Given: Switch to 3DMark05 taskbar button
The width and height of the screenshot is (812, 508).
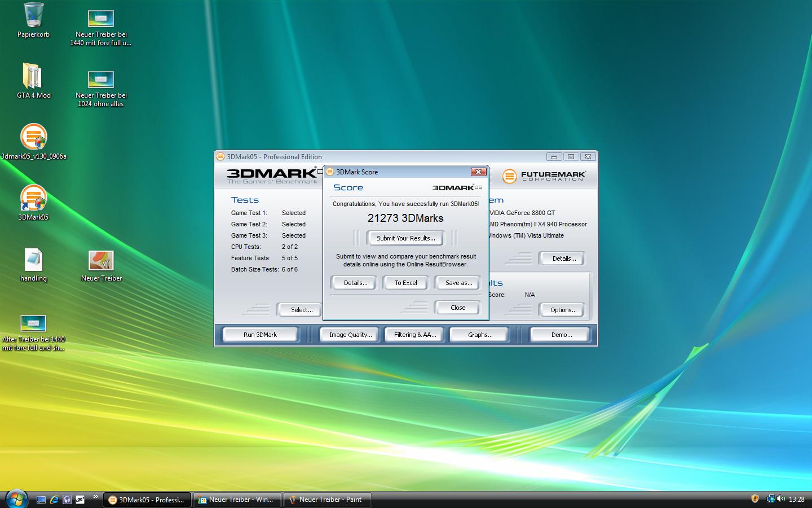Looking at the screenshot, I should pos(147,500).
